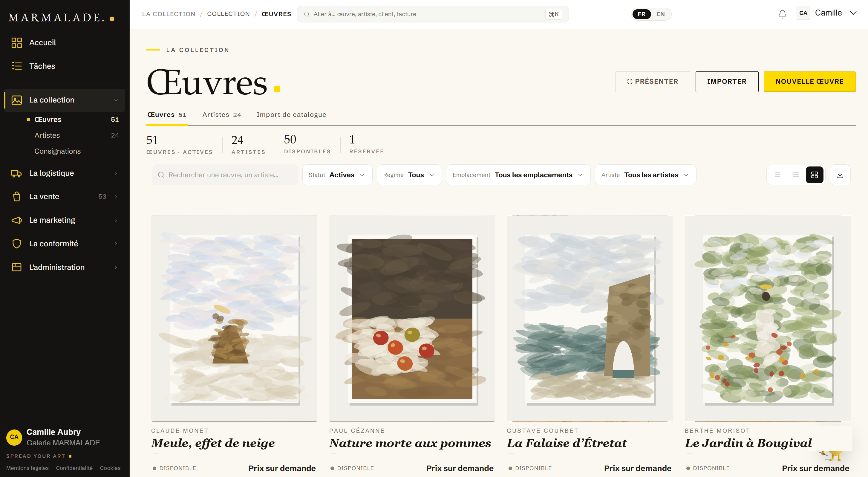Image resolution: width=868 pixels, height=477 pixels.
Task: Open the Import de catalogue tab
Action: point(291,114)
